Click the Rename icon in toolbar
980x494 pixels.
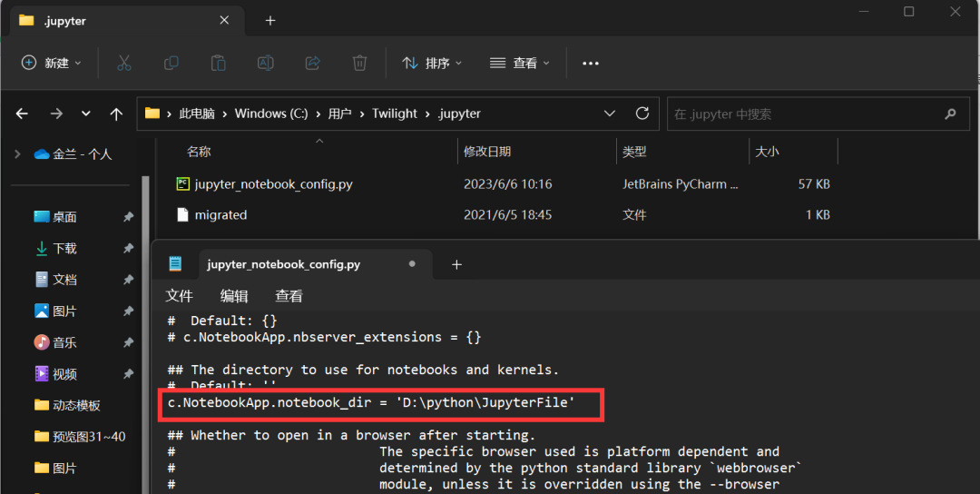pyautogui.click(x=266, y=64)
